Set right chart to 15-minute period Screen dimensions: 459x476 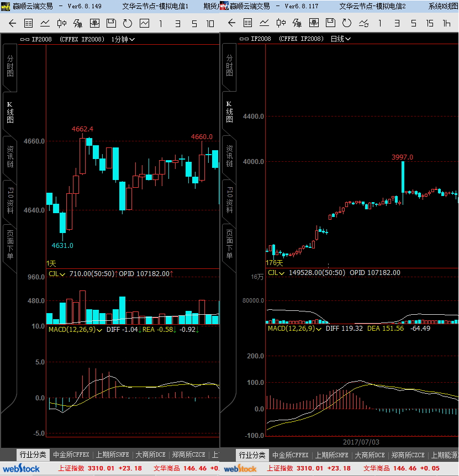(430, 24)
